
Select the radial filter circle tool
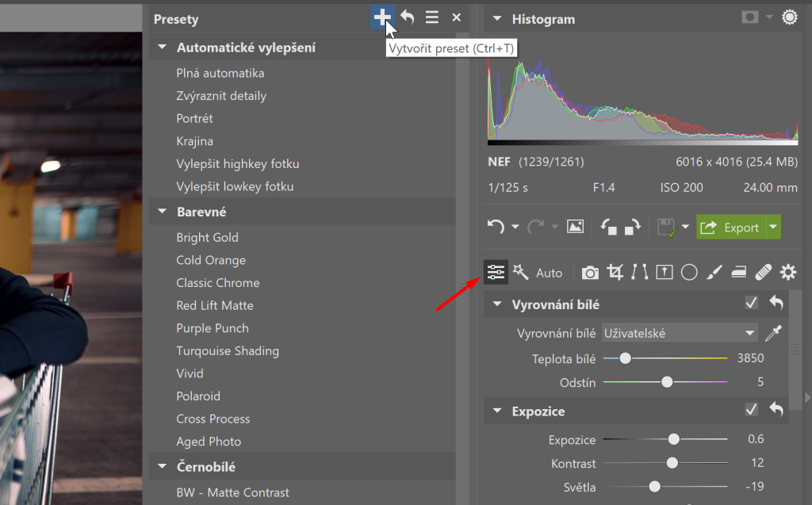tap(689, 272)
